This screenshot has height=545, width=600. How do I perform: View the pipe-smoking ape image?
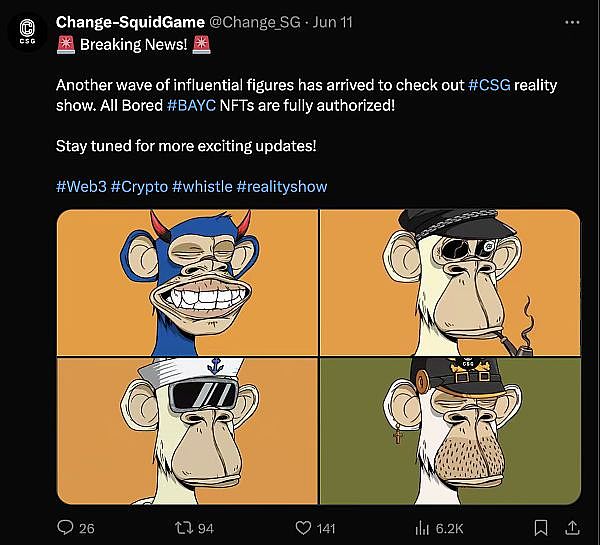[450, 283]
